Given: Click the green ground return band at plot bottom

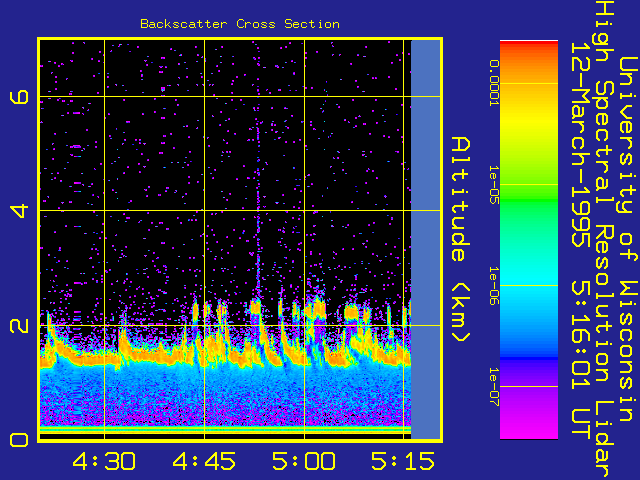Looking at the screenshot, I should point(225,429).
